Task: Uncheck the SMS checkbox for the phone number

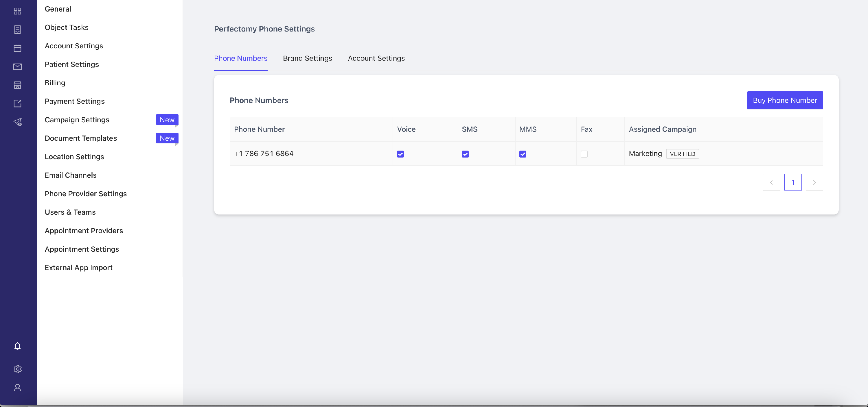Action: tap(465, 154)
